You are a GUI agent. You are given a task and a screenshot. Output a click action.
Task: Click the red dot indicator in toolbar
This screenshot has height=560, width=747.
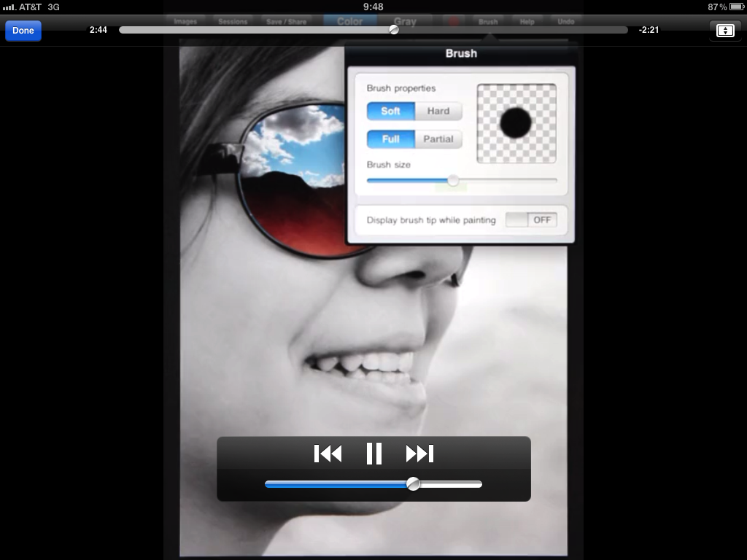454,22
